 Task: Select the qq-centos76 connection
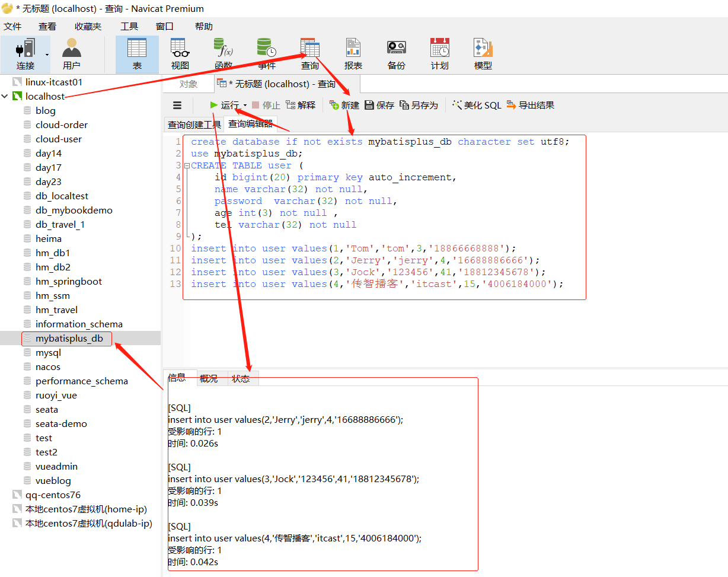click(x=53, y=495)
